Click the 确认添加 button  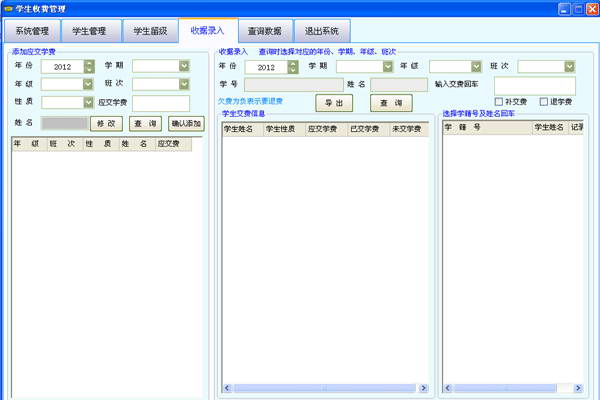pos(186,124)
